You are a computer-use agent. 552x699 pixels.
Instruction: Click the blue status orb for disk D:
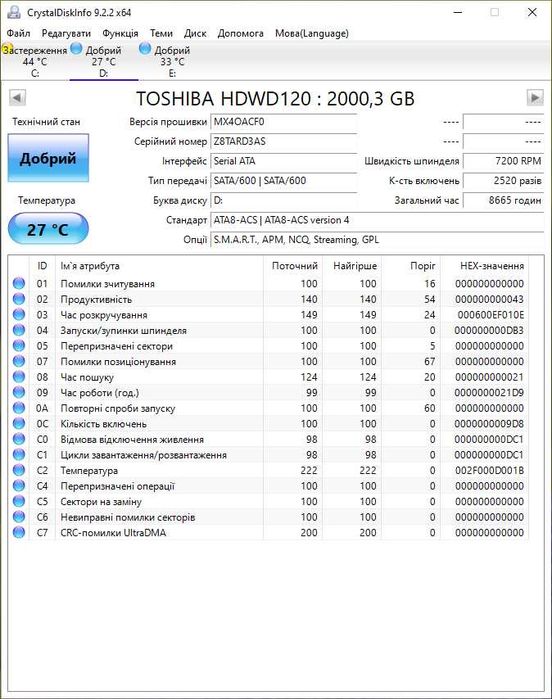click(x=77, y=49)
